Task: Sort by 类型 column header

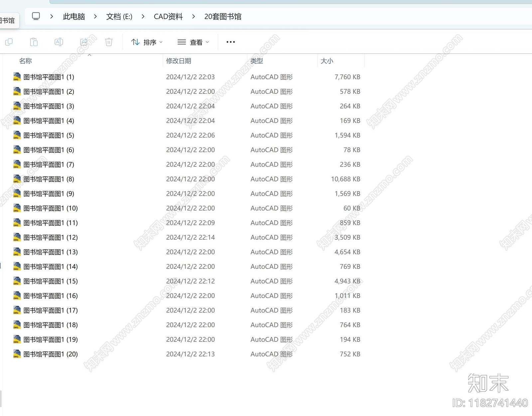Action: [x=257, y=61]
